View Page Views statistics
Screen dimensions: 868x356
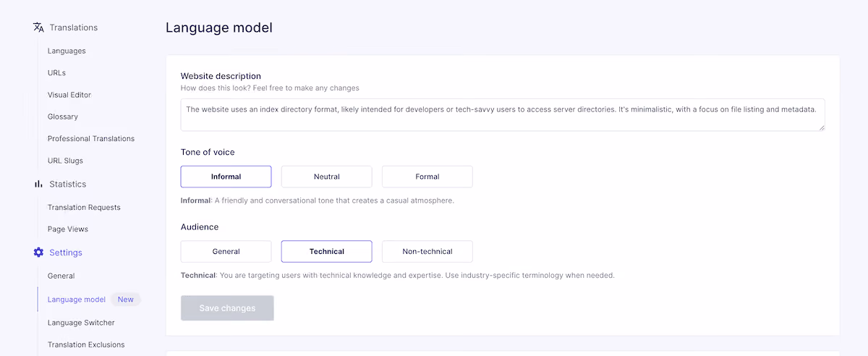click(68, 229)
